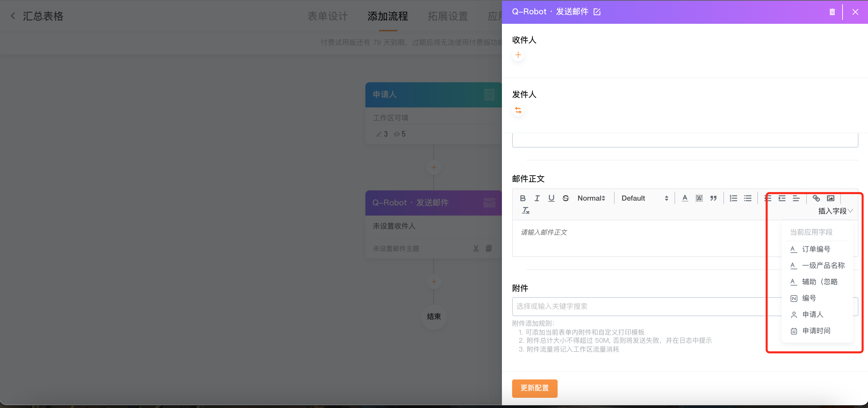
Task: Increase indent of paragraph
Action: pyautogui.click(x=782, y=198)
